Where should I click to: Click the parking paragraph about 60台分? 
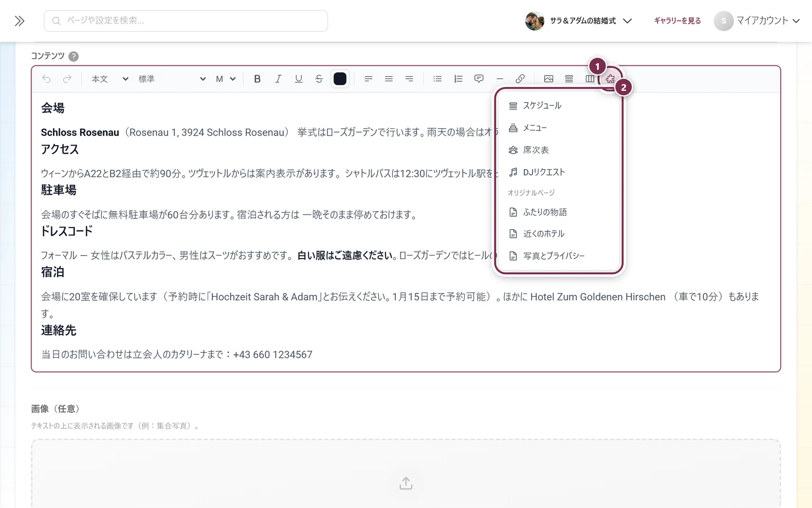(230, 214)
